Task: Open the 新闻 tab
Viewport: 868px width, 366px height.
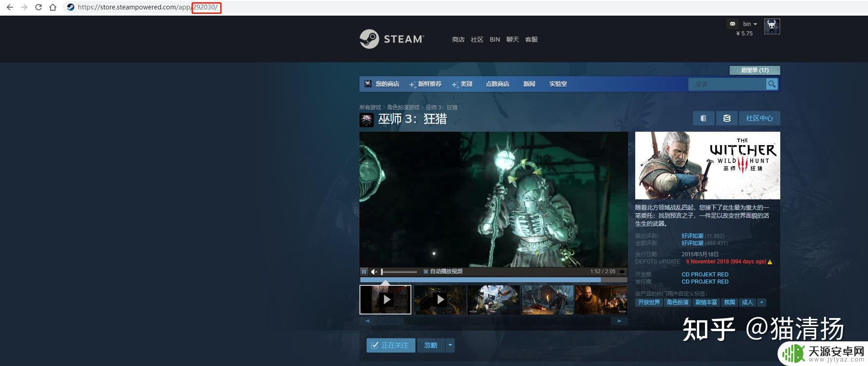Action: pyautogui.click(x=529, y=84)
